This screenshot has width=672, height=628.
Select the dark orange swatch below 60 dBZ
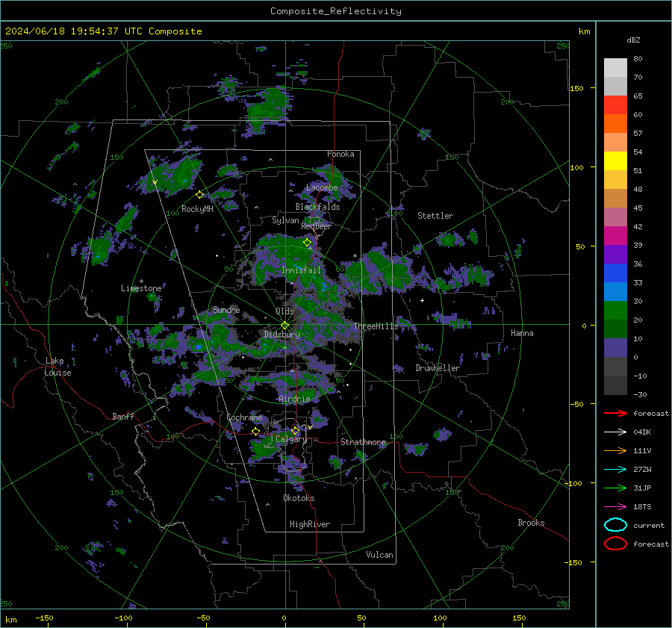615,124
